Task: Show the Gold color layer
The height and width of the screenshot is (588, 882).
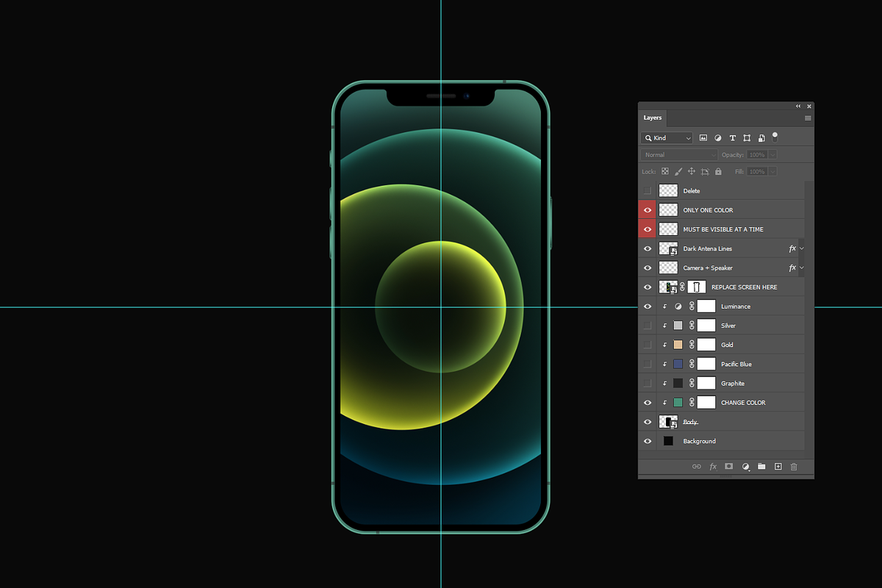Action: 648,345
